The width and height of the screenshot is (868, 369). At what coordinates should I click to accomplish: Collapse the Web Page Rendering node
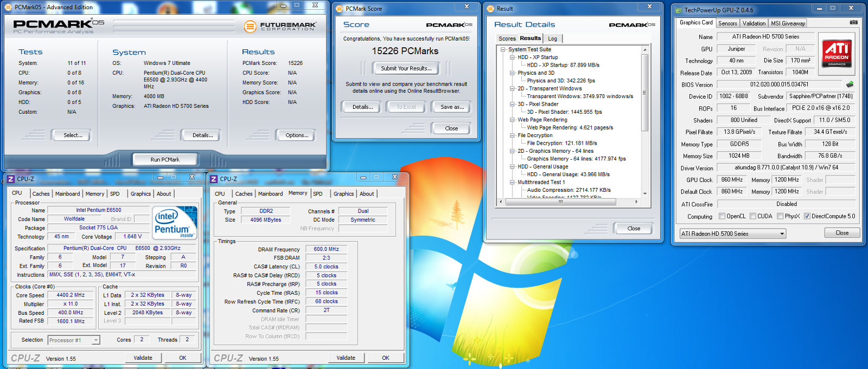tap(512, 120)
